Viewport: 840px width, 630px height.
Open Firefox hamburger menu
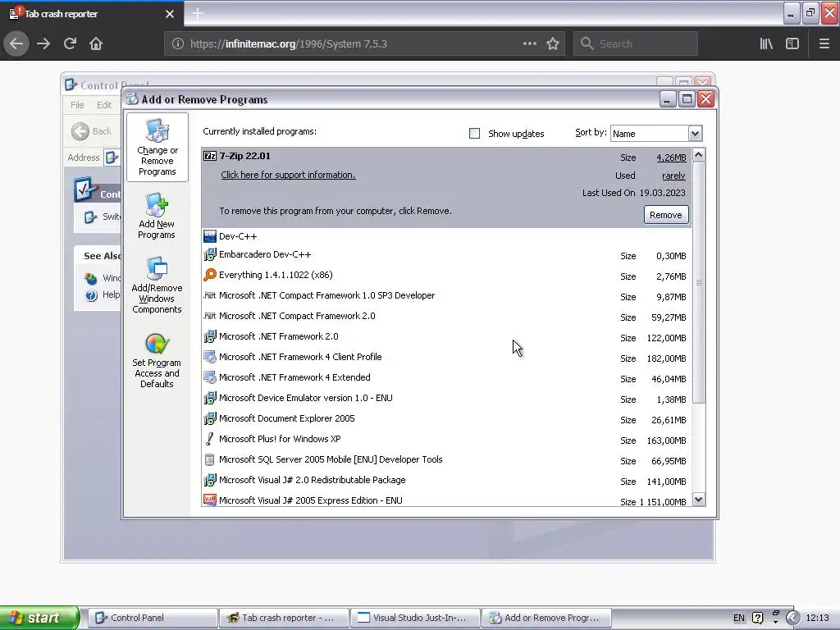(x=824, y=44)
